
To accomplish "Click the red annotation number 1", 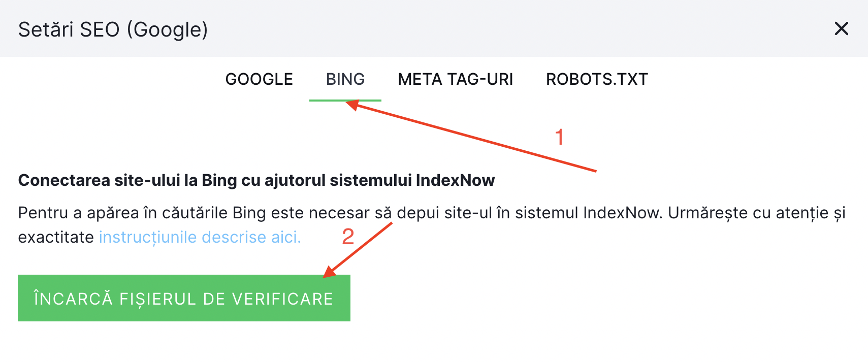I will tap(559, 137).
